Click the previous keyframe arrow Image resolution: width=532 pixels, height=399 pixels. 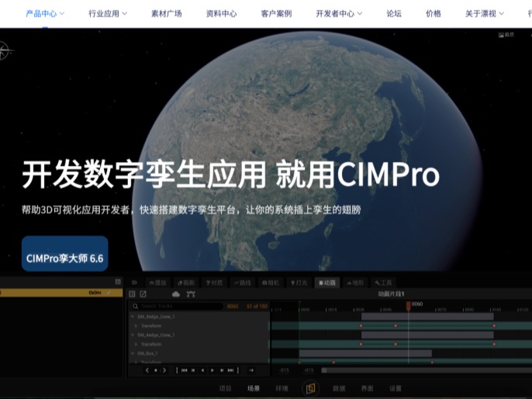(147, 370)
